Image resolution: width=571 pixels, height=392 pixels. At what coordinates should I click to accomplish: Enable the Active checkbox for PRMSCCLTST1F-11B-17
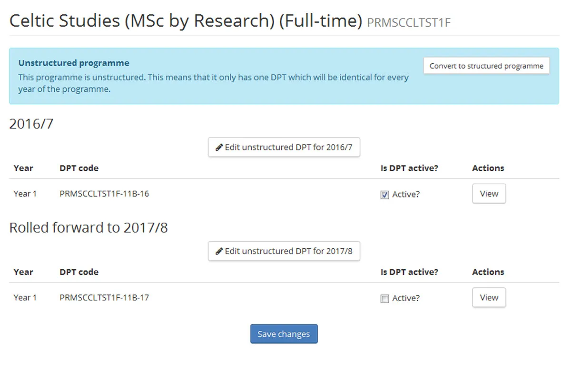point(385,299)
